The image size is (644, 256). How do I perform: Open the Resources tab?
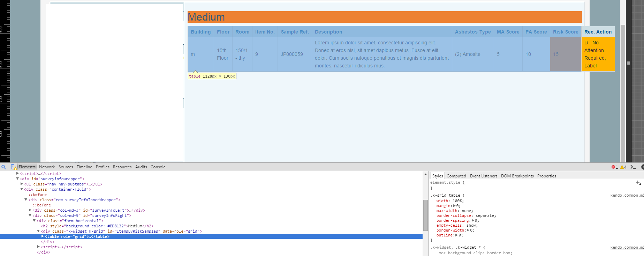122,167
